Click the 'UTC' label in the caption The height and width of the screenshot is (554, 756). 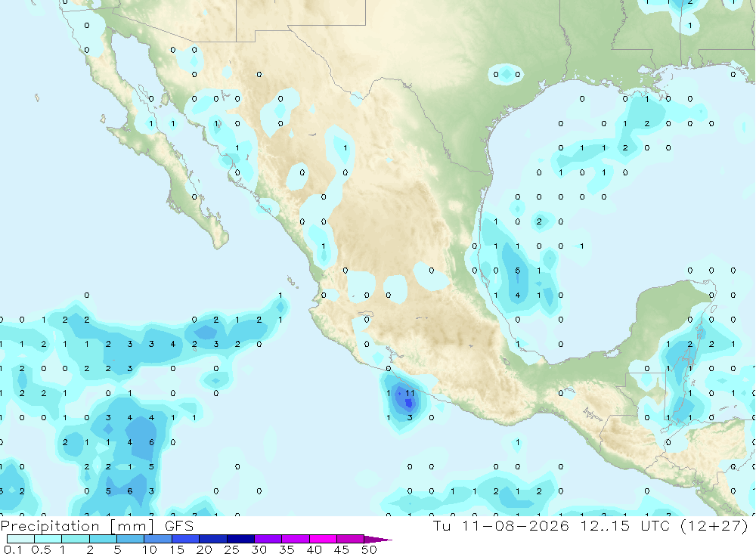(657, 525)
